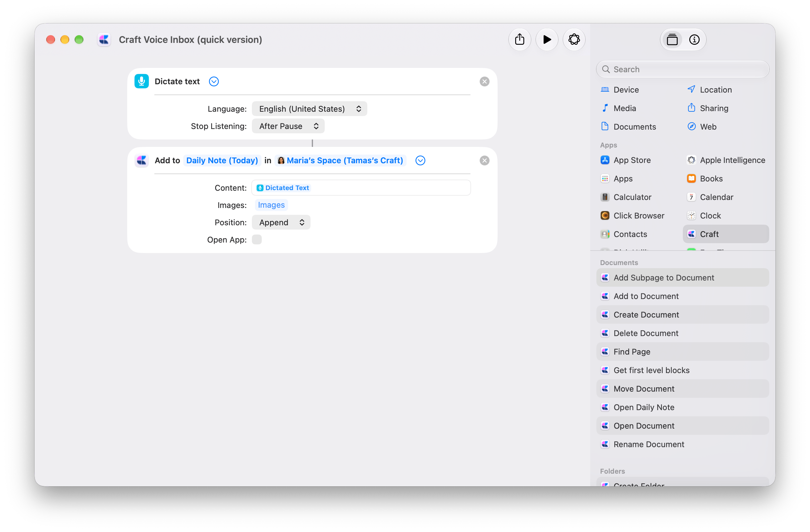Delete the Add to Daily Note action
Screen dimensions: 810x532
[484, 160]
